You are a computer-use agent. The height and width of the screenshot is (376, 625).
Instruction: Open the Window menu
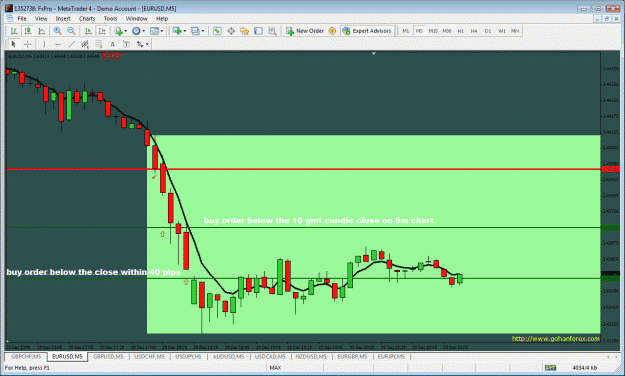(137, 18)
